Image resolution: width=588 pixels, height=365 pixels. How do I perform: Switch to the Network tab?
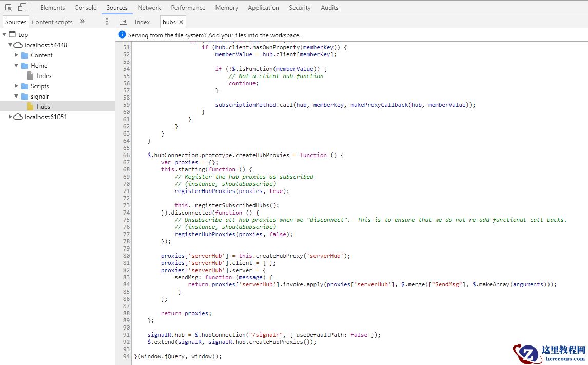point(149,8)
